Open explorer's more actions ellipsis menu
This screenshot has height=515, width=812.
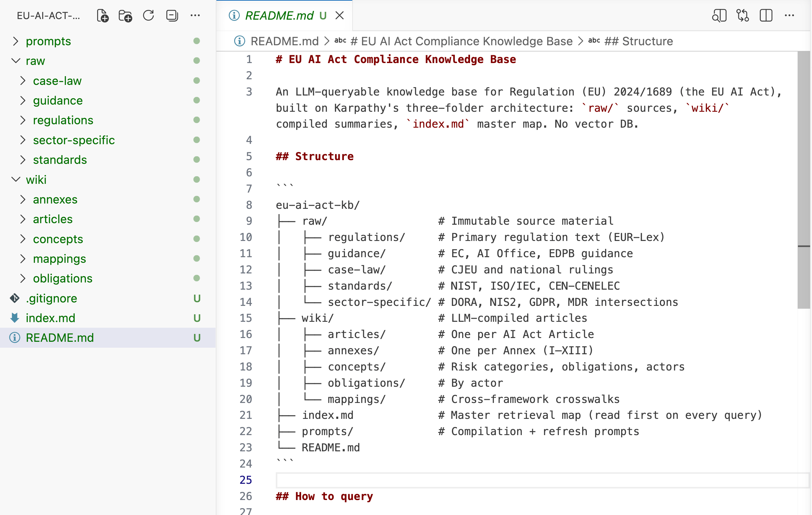coord(195,16)
